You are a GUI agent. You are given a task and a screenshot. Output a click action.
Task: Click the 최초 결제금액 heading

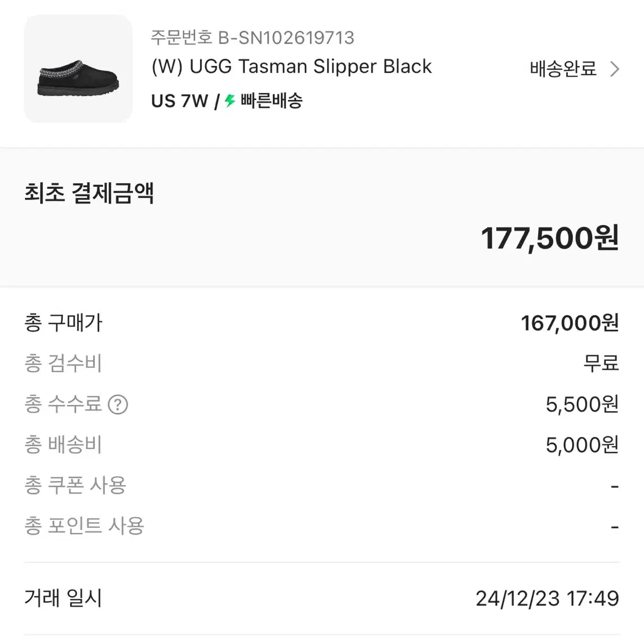89,193
